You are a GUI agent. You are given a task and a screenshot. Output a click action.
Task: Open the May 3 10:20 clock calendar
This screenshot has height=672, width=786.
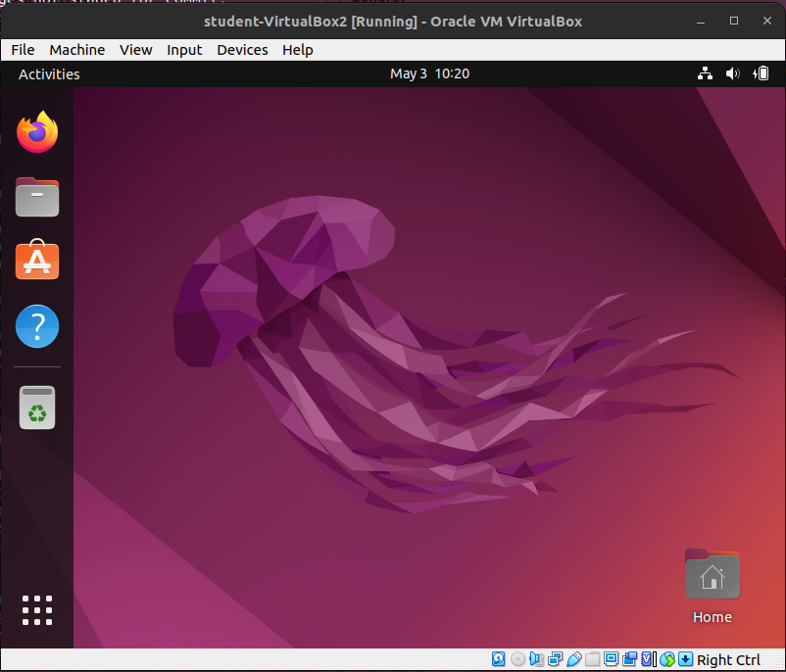coord(429,73)
